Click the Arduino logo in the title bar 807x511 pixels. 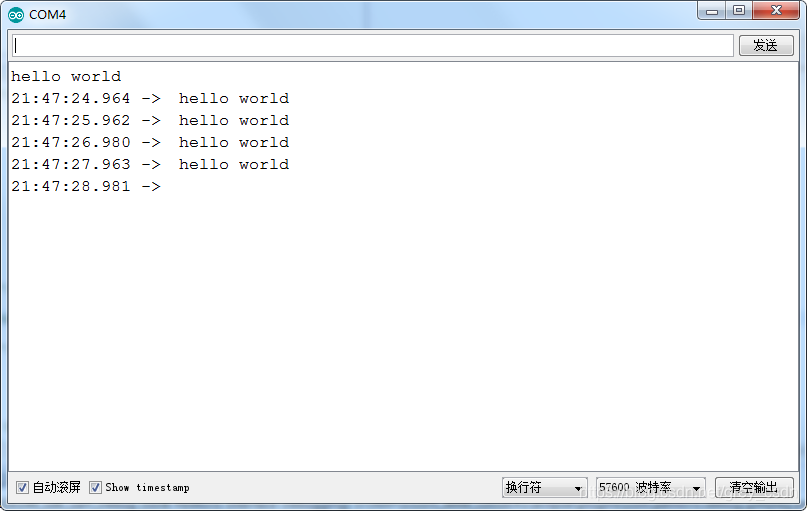point(16,15)
